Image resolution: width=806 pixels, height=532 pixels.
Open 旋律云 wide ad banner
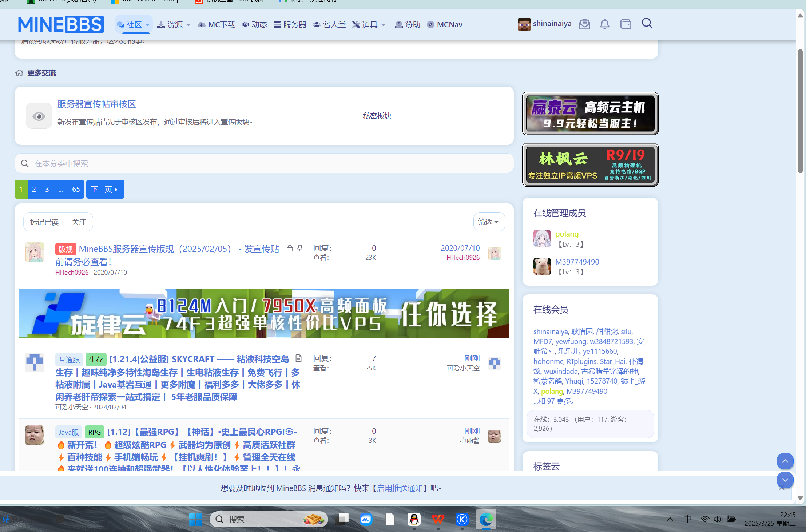264,313
